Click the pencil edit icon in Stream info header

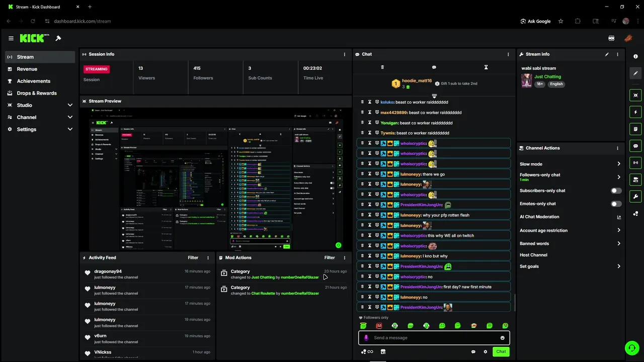coord(607,54)
